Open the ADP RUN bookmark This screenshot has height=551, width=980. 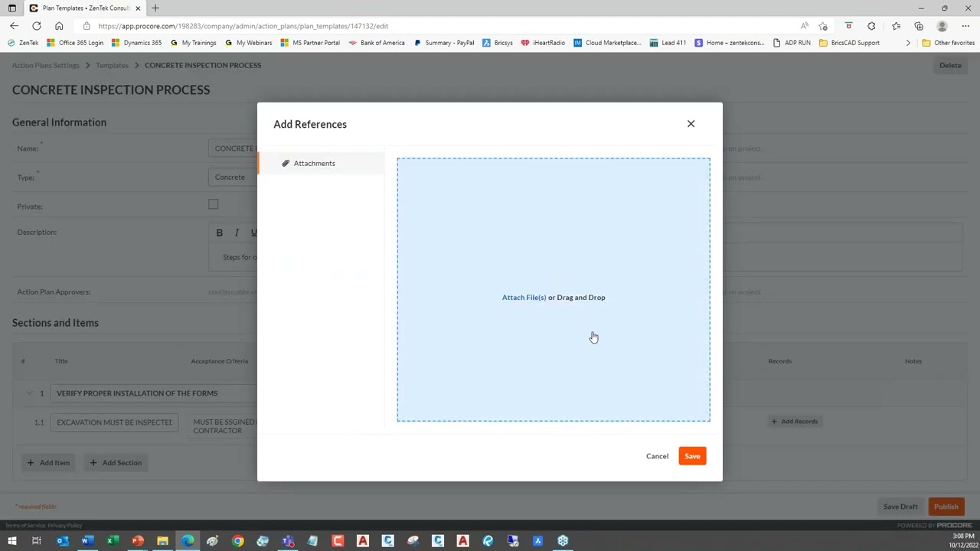[x=792, y=43]
